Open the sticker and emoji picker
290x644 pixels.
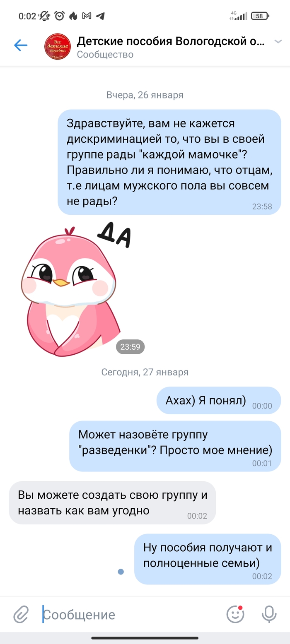[235, 614]
